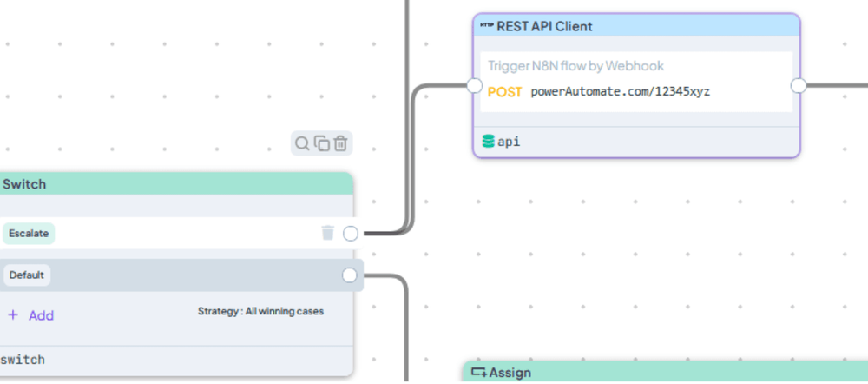Click the plus icon next to Add
Viewport: 868px width, 384px height.
13,315
